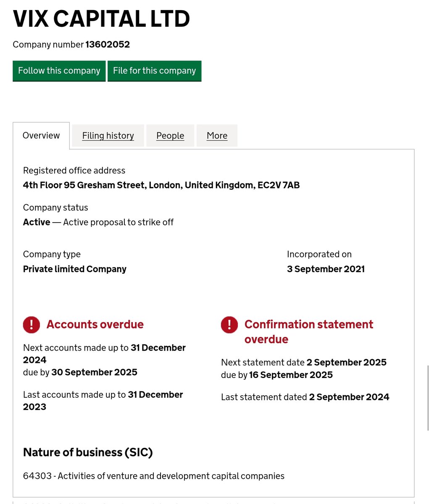The height and width of the screenshot is (504, 429).
Task: Select the Overview tab
Action: (x=41, y=135)
